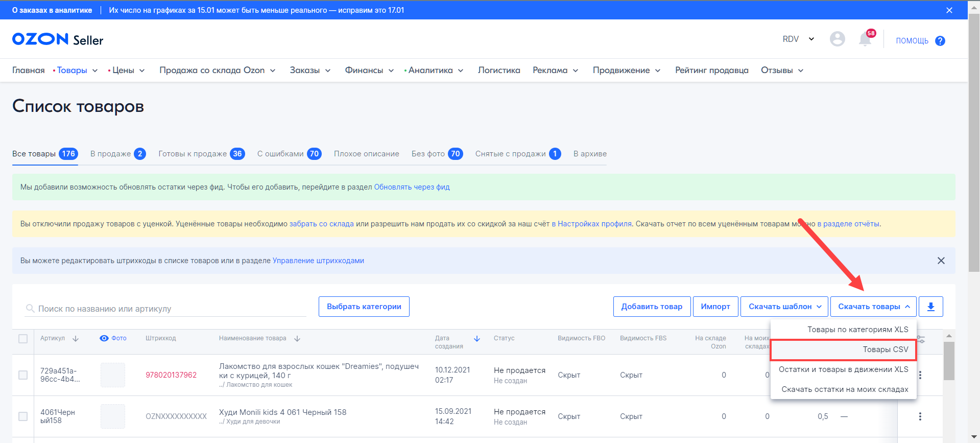980x443 pixels.
Task: Expand the Скачать шаблон dropdown
Action: [784, 307]
